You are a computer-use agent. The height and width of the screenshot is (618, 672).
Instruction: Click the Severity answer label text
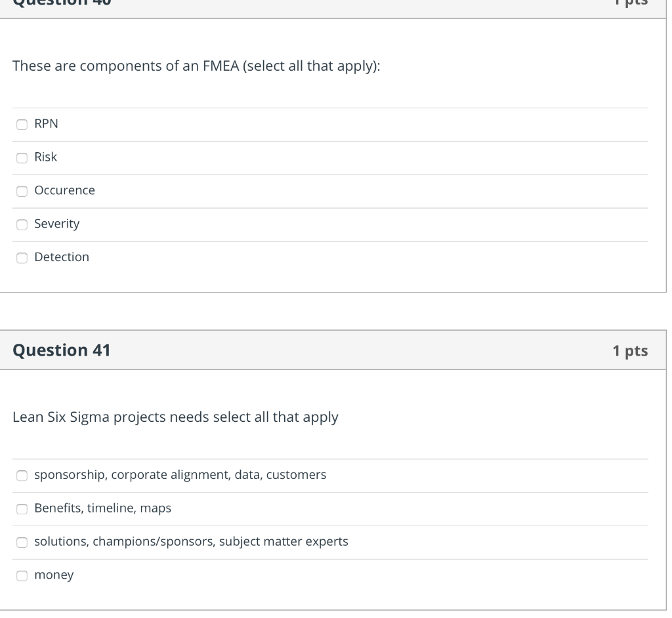[56, 224]
